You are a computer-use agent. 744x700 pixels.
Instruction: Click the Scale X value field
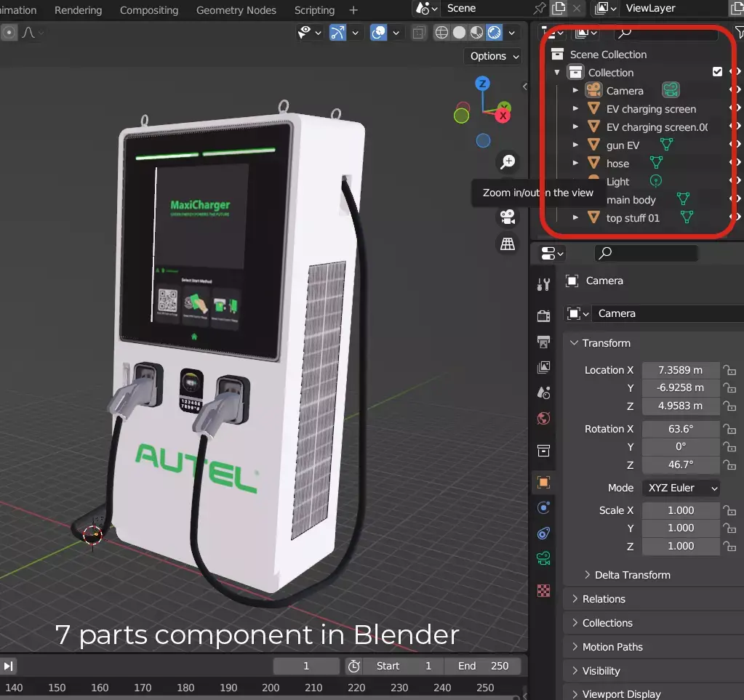[x=681, y=510]
